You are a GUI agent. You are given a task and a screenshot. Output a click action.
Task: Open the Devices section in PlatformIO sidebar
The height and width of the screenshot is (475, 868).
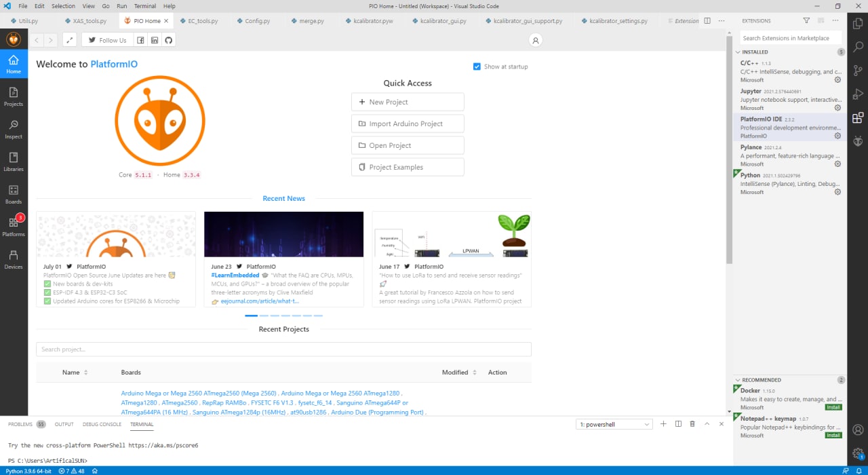[x=14, y=259]
